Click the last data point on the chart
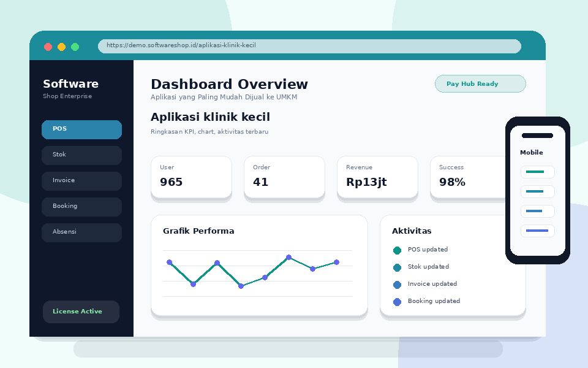The height and width of the screenshot is (368, 588). coord(336,262)
